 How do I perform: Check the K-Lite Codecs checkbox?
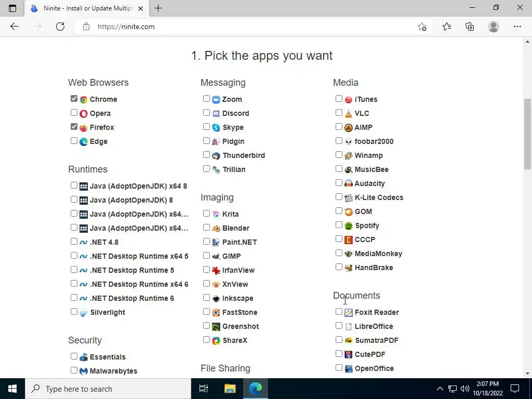click(339, 197)
